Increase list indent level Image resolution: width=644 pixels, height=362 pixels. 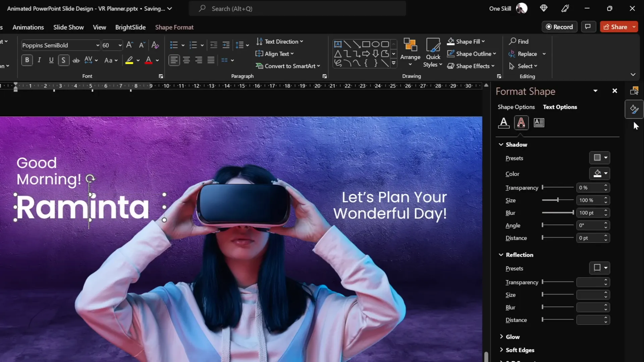point(226,45)
